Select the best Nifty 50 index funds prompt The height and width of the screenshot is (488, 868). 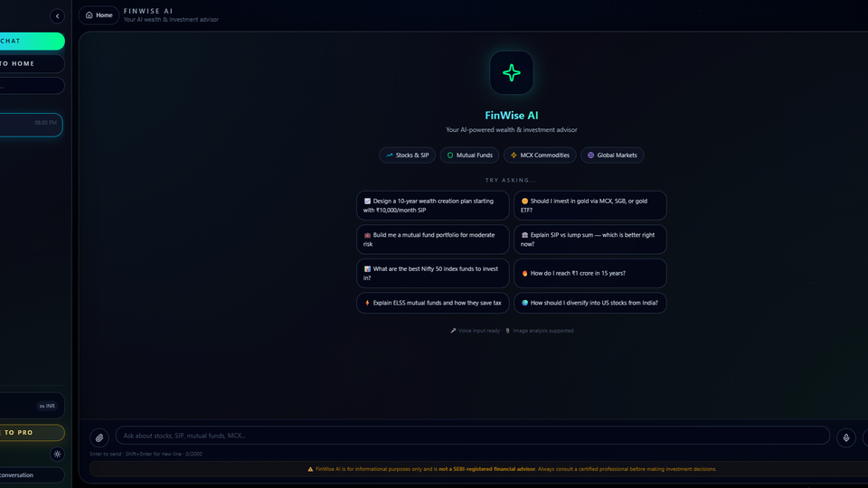click(x=432, y=274)
